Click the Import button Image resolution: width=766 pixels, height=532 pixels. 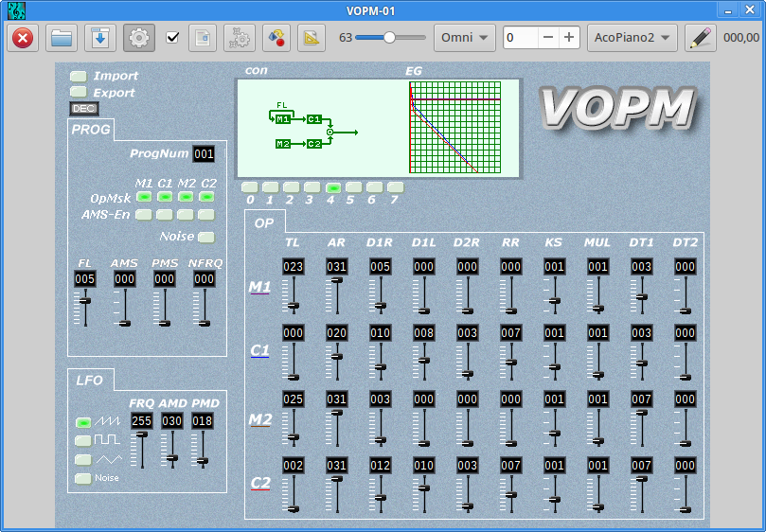click(x=79, y=77)
